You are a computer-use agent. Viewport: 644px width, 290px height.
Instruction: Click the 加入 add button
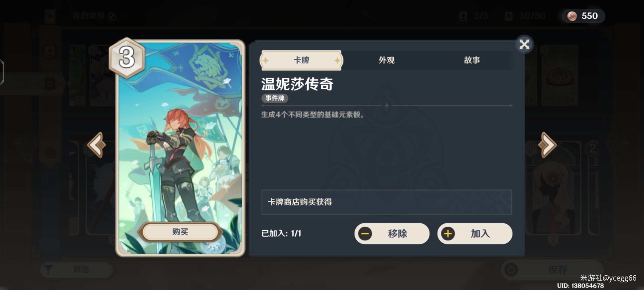pyautogui.click(x=475, y=234)
